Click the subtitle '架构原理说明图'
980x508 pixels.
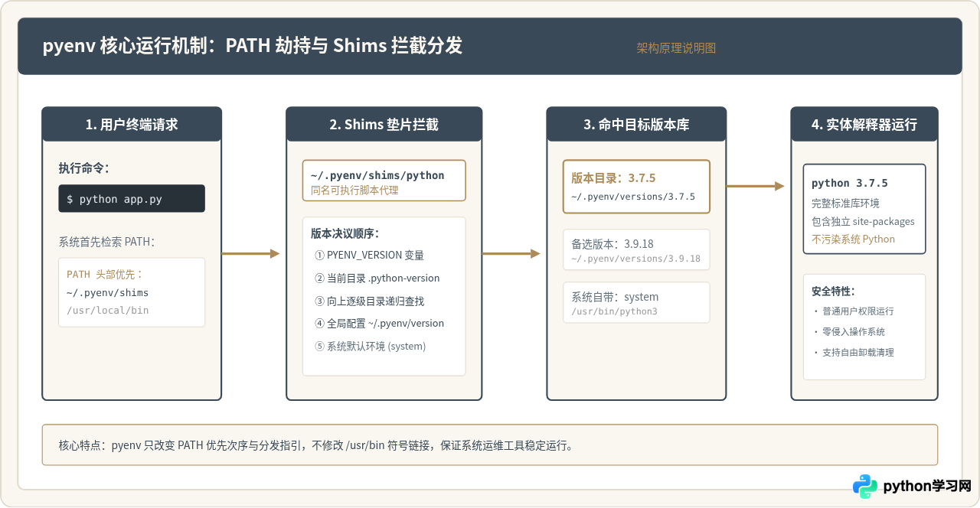click(676, 47)
